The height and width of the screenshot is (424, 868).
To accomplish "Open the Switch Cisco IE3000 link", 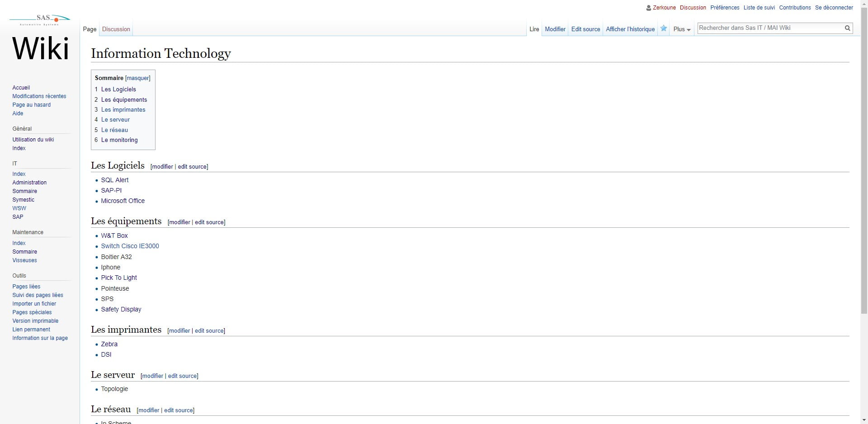I will tap(130, 246).
